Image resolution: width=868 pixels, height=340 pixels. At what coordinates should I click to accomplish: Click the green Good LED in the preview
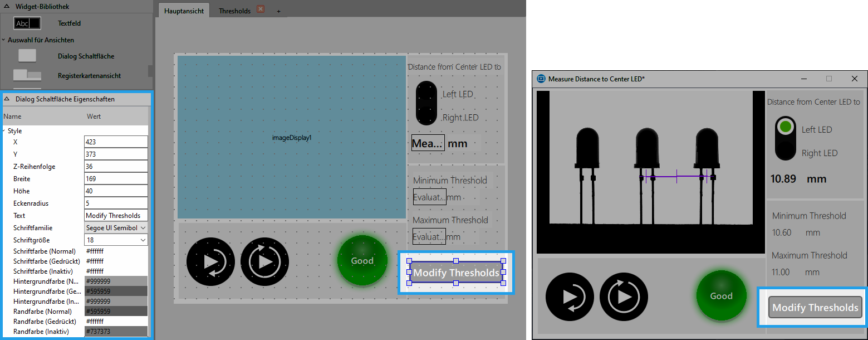[721, 296]
